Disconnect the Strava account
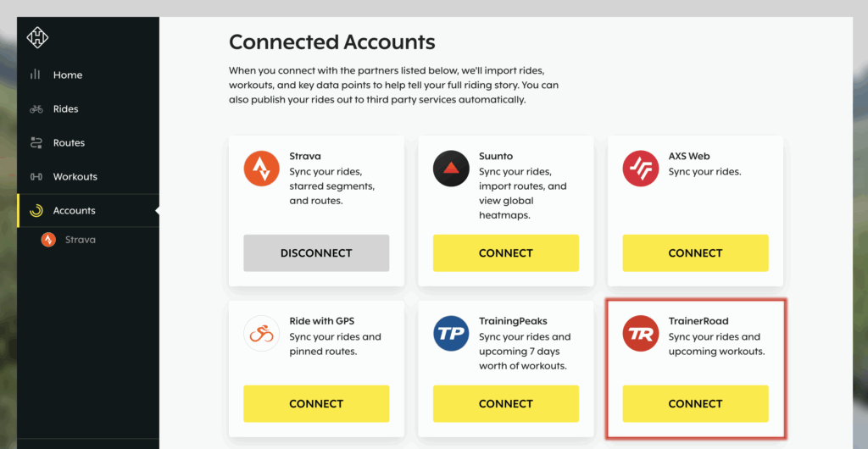 [x=316, y=253]
